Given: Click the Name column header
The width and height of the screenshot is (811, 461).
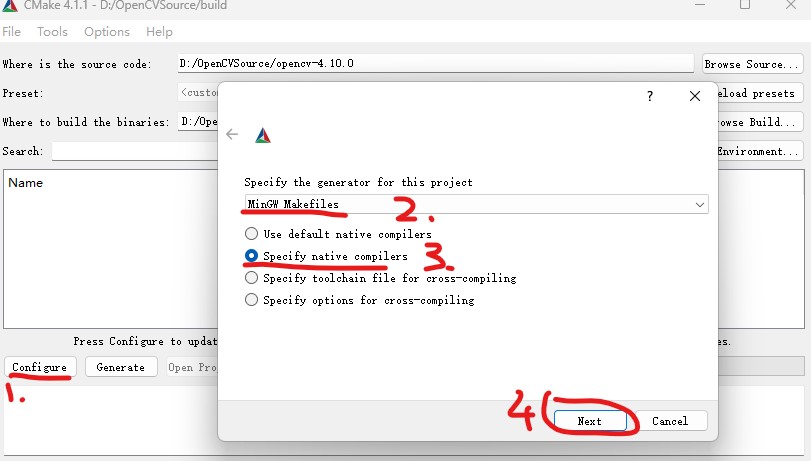Looking at the screenshot, I should pos(25,183).
